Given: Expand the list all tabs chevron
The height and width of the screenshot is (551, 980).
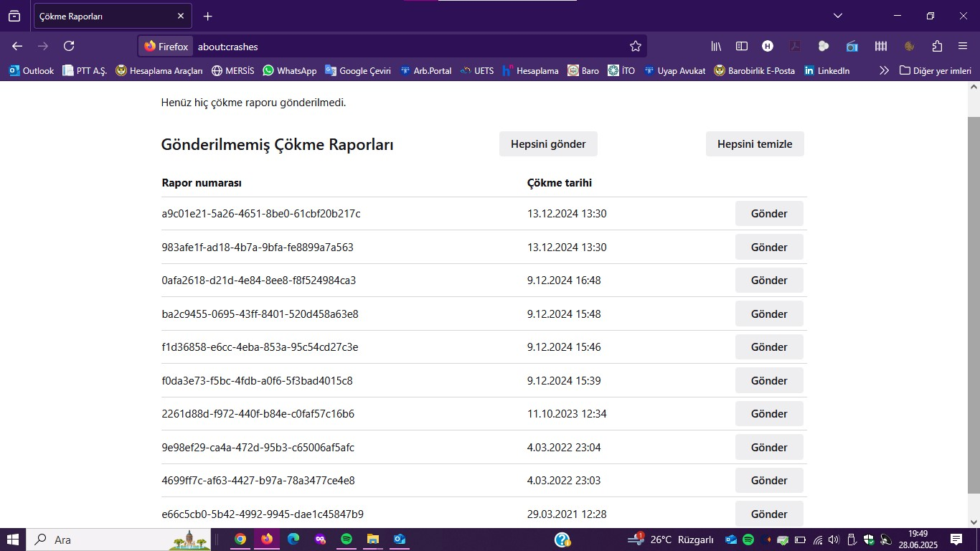Looking at the screenshot, I should (x=837, y=16).
